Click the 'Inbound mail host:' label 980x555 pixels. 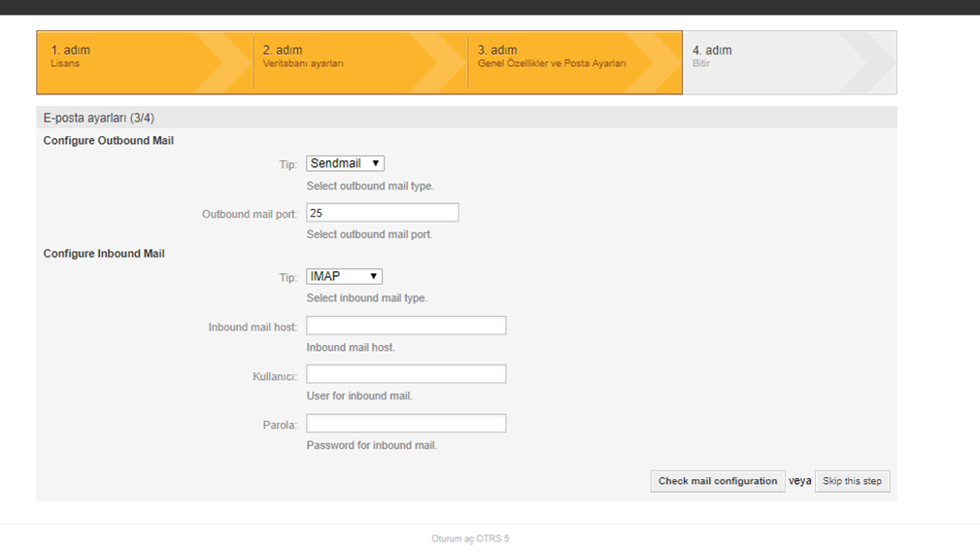pos(253,328)
